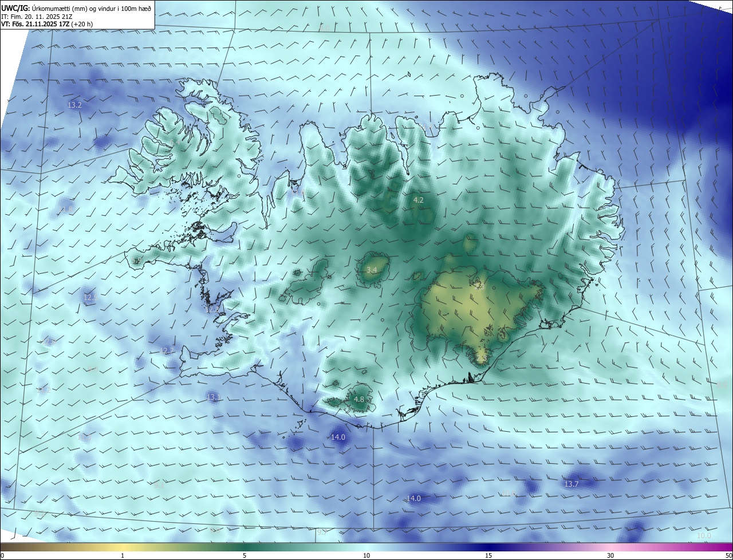Click the 12.7 value label west of Reykjanes
The width and height of the screenshot is (733, 560).
[167, 350]
